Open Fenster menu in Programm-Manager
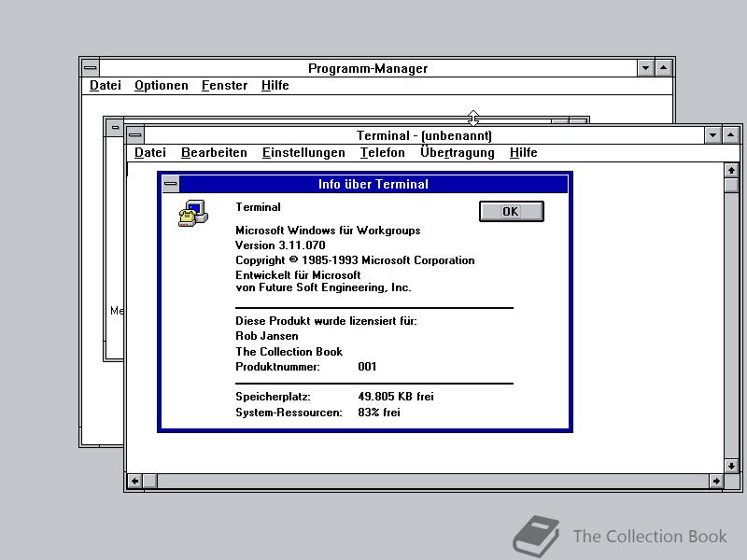 coord(224,85)
